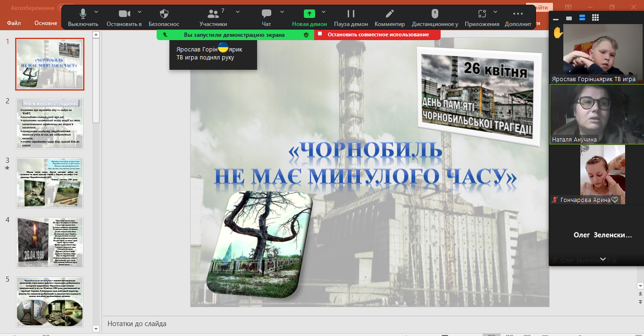Go to next slide double-arrow button
The width and height of the screenshot is (644, 336).
coord(640,301)
